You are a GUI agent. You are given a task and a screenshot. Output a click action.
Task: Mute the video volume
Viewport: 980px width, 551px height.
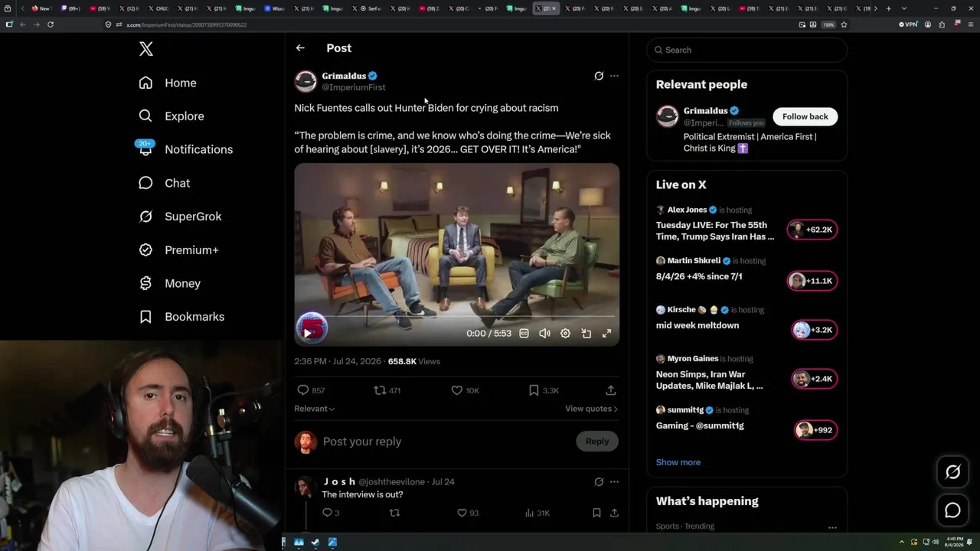(x=544, y=334)
